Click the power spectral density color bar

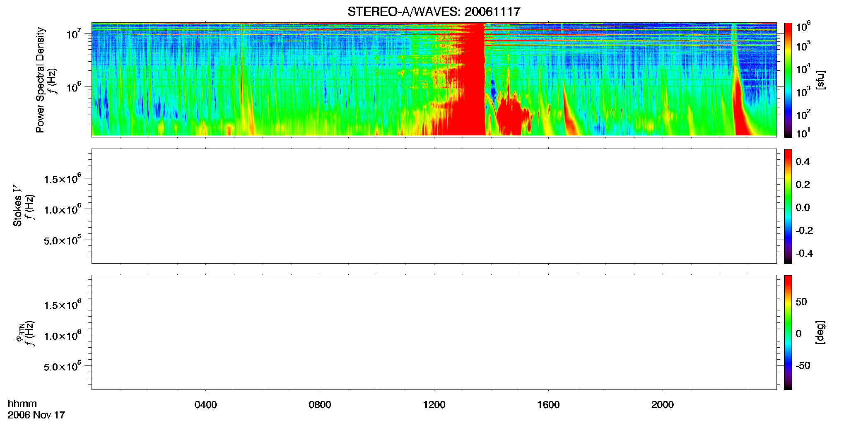click(x=788, y=80)
